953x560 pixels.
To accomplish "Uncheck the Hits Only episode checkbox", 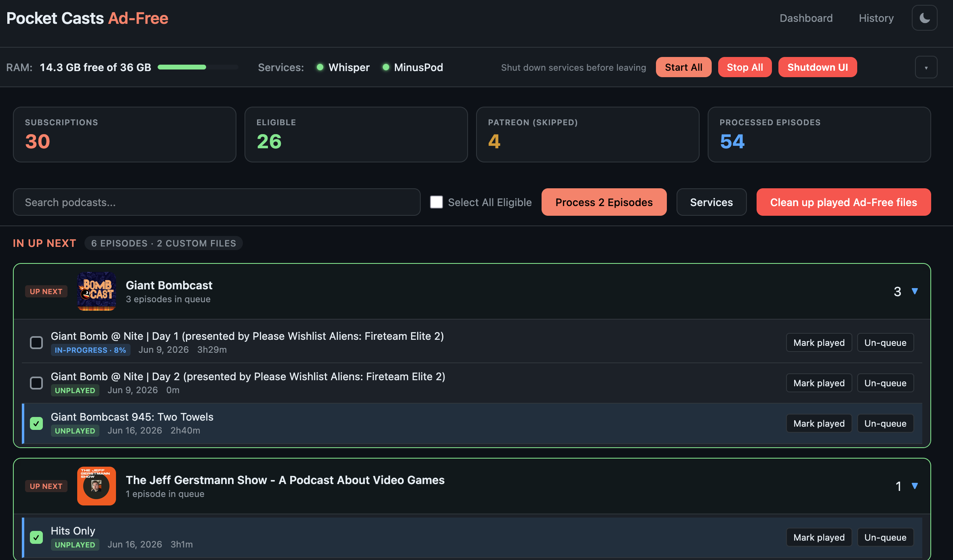I will click(x=36, y=537).
